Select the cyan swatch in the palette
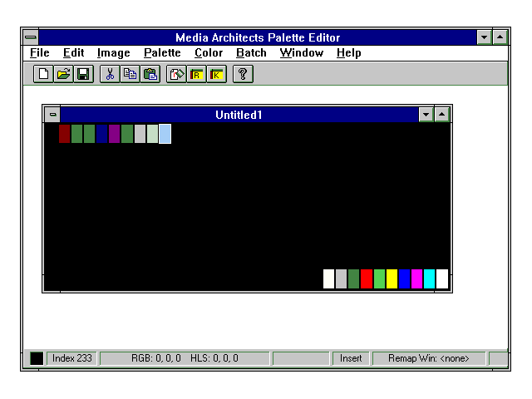This screenshot has height=399, width=532. (429, 278)
